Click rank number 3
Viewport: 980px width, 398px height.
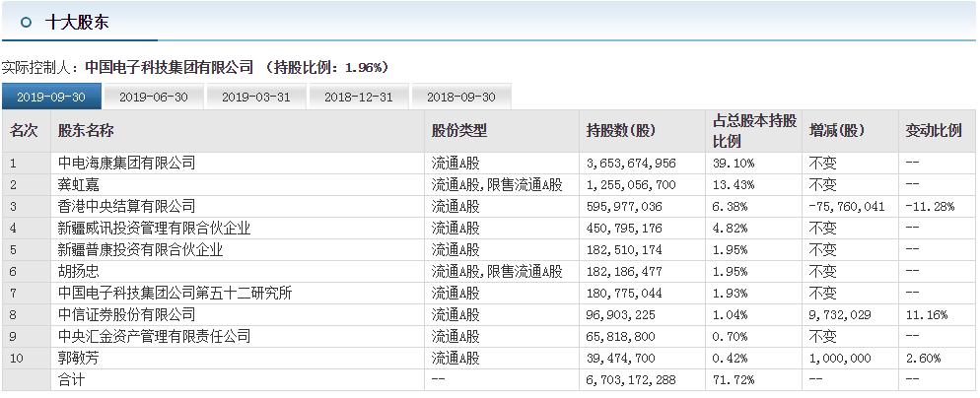(13, 207)
